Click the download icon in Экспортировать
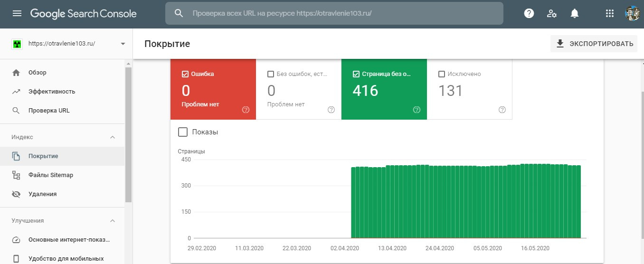 tap(560, 44)
